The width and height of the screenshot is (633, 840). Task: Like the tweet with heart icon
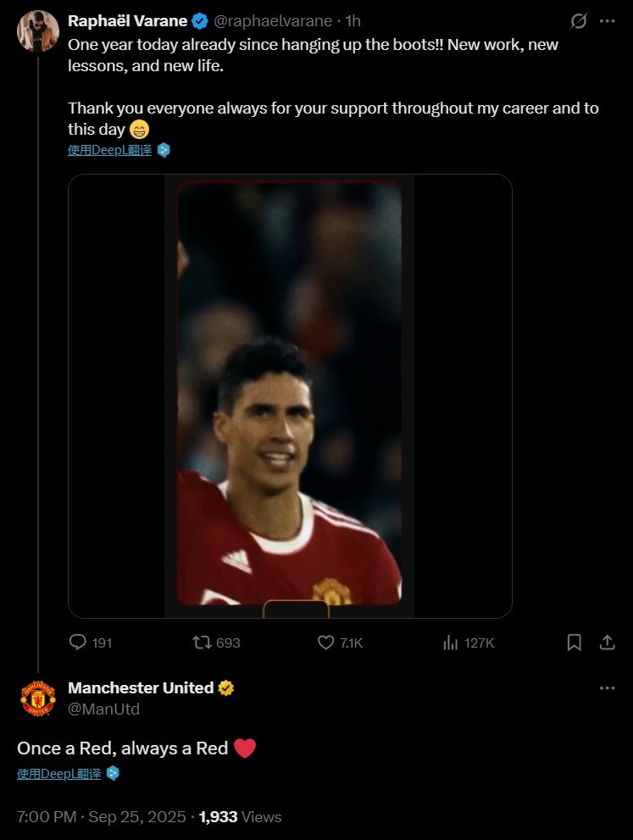[326, 643]
